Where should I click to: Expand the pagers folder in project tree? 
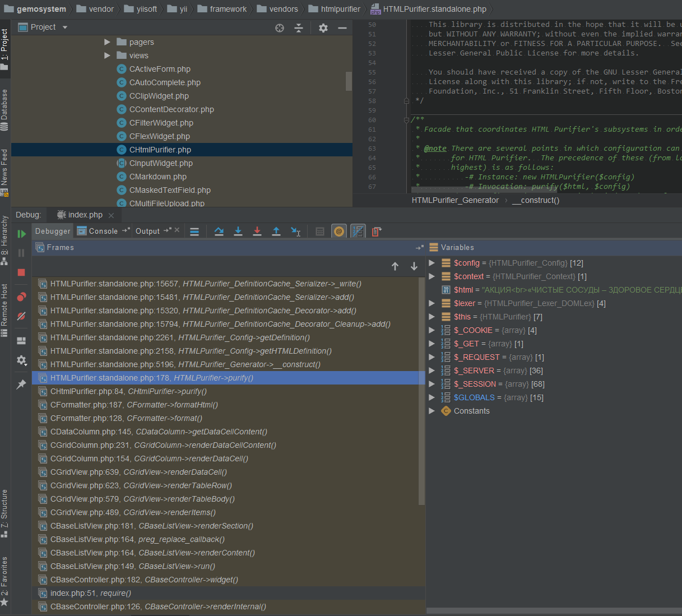click(107, 42)
